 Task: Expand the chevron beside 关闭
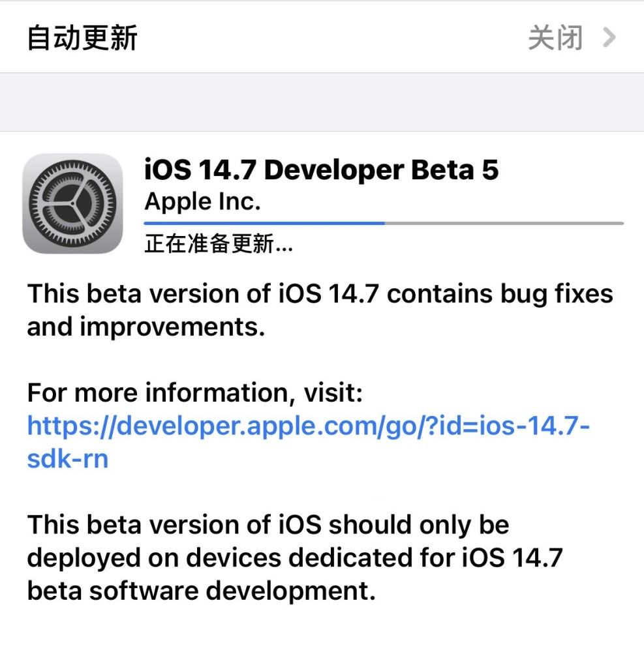tap(609, 38)
